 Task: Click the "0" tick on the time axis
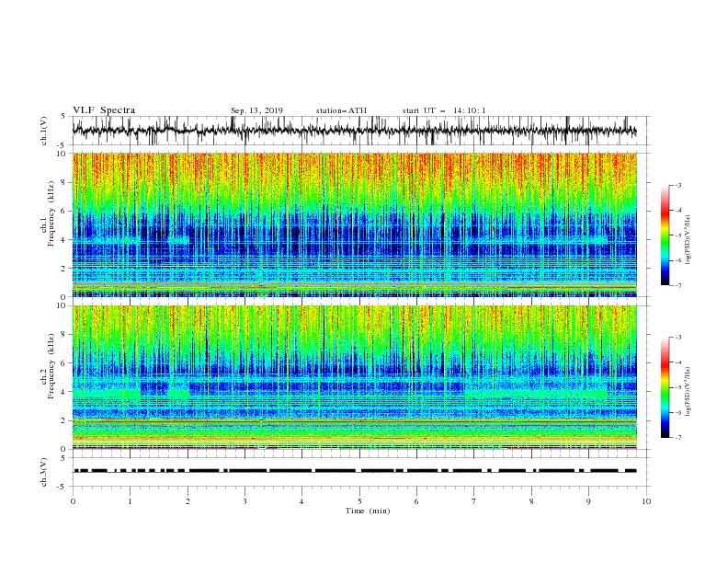tap(73, 501)
